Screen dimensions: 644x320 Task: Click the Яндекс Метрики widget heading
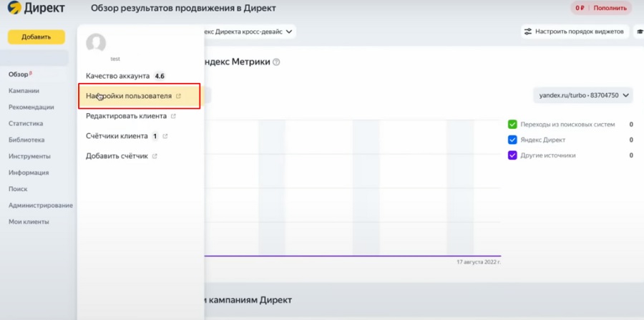238,62
